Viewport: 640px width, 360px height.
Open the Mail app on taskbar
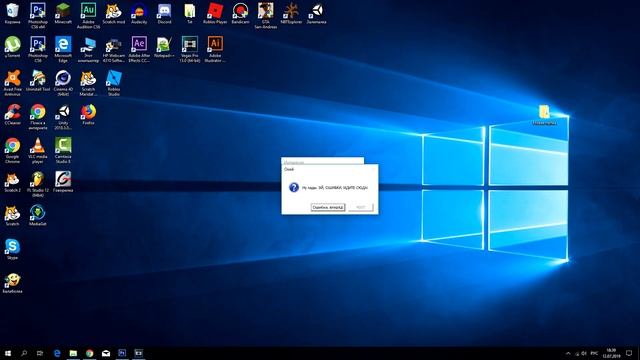pos(106,353)
